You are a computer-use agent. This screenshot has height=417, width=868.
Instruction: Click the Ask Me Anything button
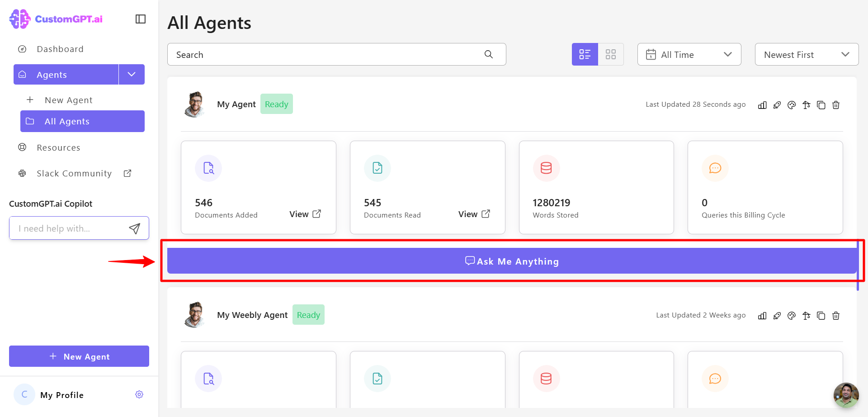coord(512,261)
